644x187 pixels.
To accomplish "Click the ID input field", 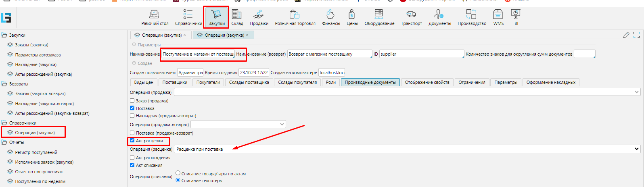I will [421, 54].
